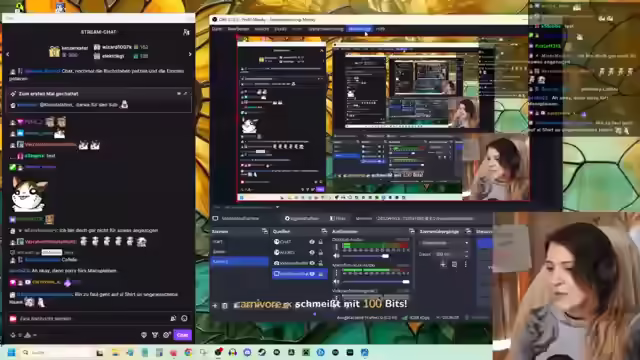Screen dimensions: 640x360
Task: Open Chrome from the taskbar
Action: click(x=188, y=352)
